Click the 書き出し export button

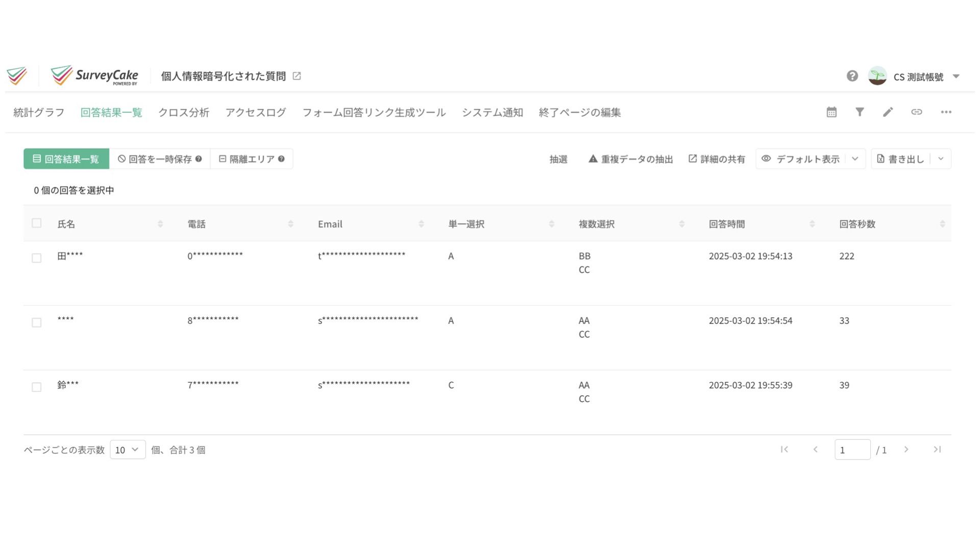click(901, 159)
